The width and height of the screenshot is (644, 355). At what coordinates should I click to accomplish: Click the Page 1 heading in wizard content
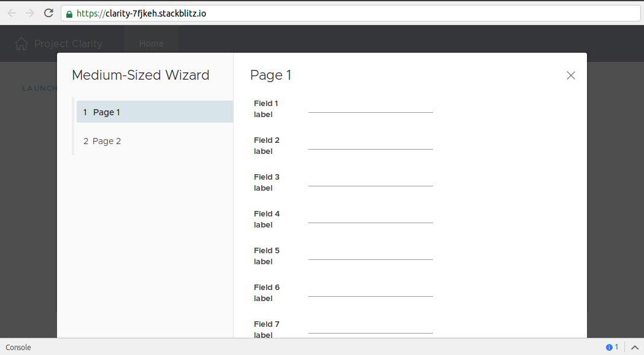pos(270,75)
